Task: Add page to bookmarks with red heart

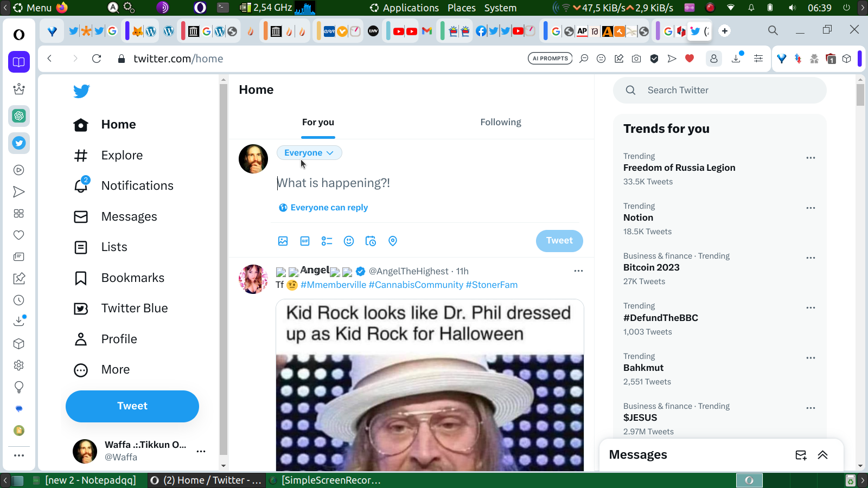Action: (x=690, y=59)
